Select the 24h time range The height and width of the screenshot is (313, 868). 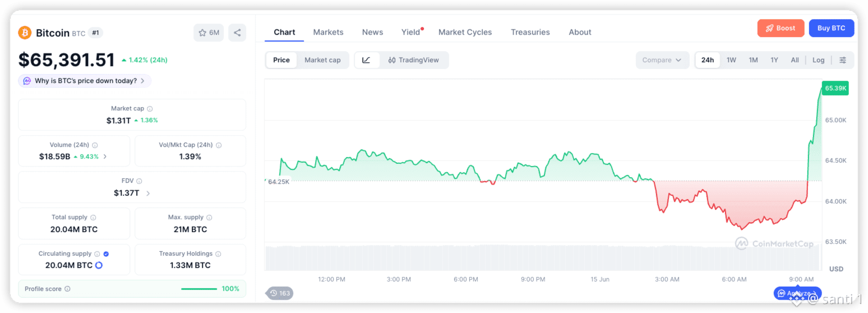[708, 60]
